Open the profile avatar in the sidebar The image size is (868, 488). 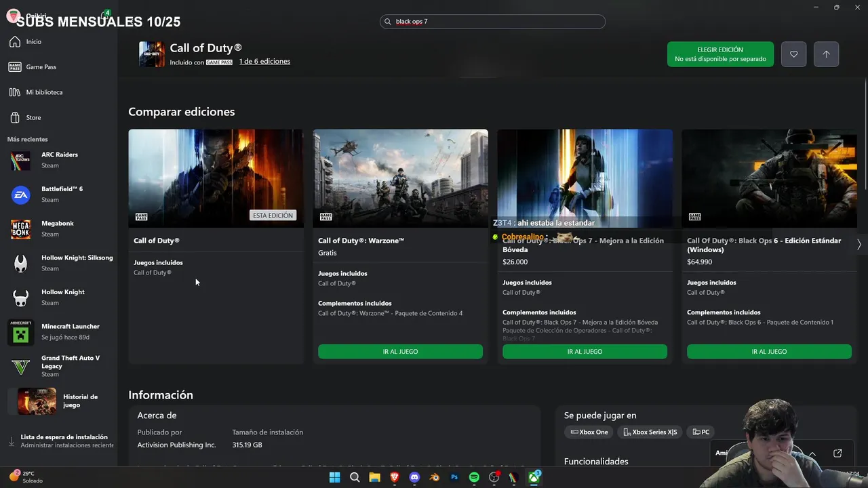[x=13, y=15]
